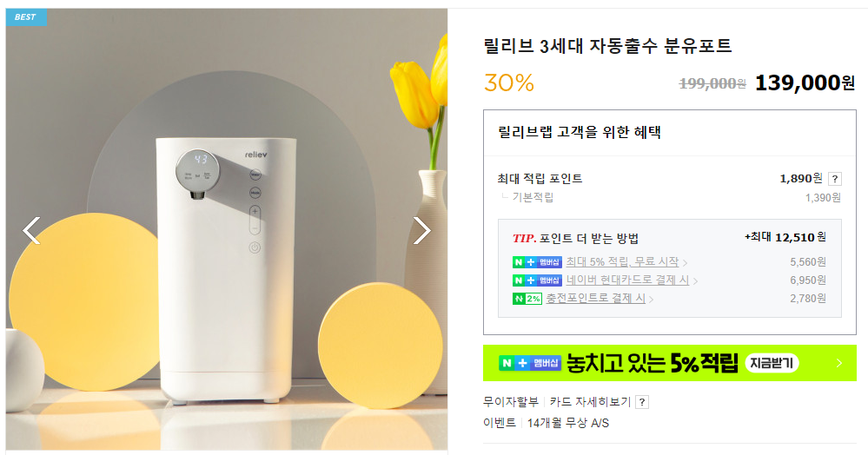The image size is (868, 455).
Task: Click the BEST badge on product image
Action: click(x=25, y=17)
